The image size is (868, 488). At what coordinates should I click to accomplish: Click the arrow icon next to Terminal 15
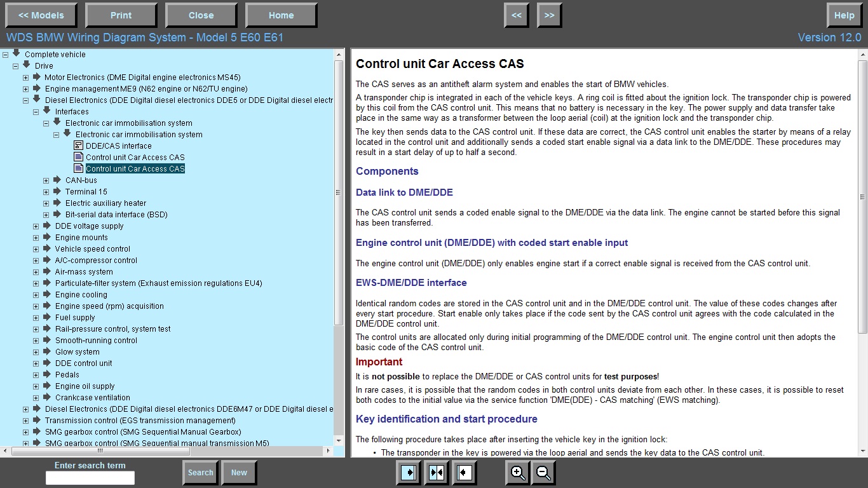click(57, 191)
